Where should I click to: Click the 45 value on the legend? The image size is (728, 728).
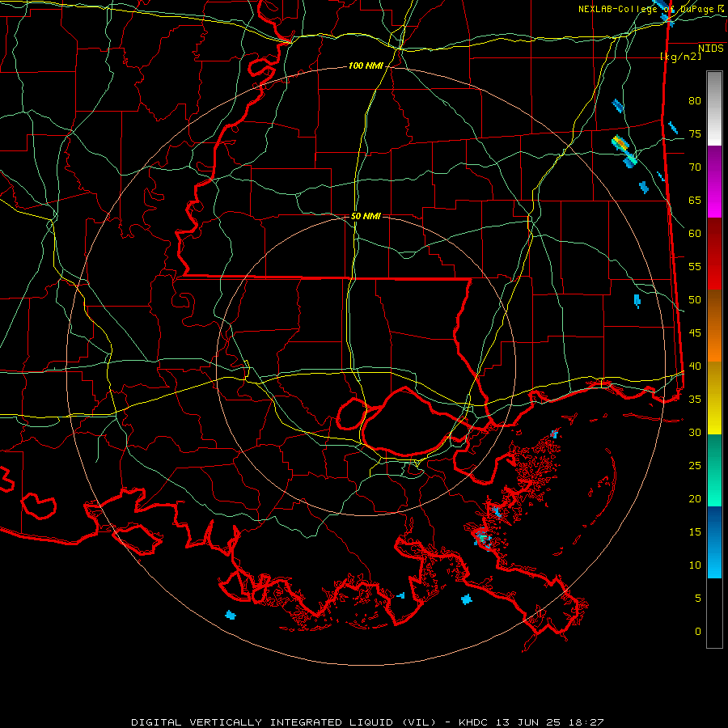[695, 333]
